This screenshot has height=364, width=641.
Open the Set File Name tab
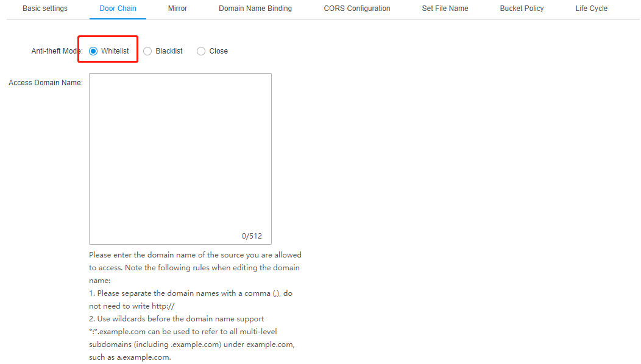[x=445, y=8]
